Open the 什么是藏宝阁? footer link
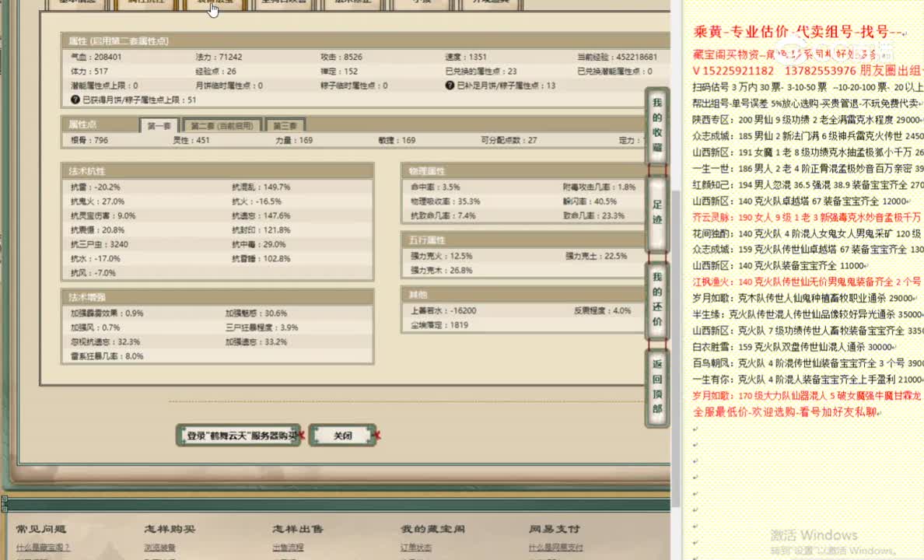This screenshot has width=924, height=560. (x=43, y=548)
